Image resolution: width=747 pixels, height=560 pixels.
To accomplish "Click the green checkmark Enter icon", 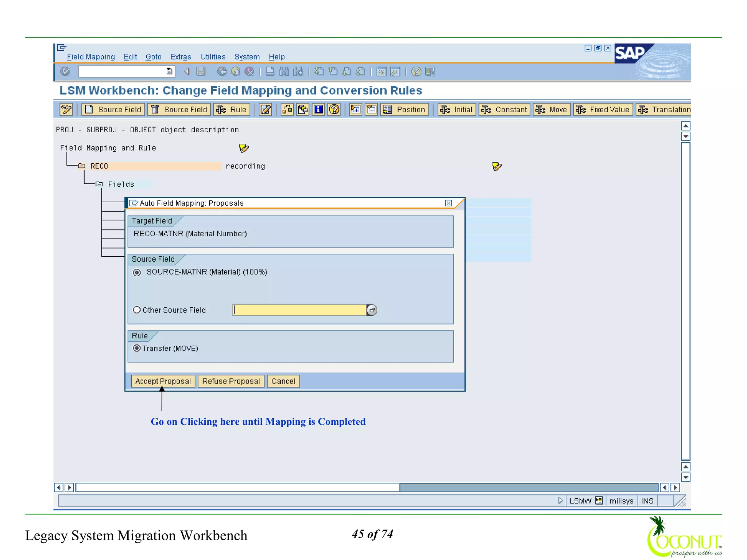I will coord(65,71).
